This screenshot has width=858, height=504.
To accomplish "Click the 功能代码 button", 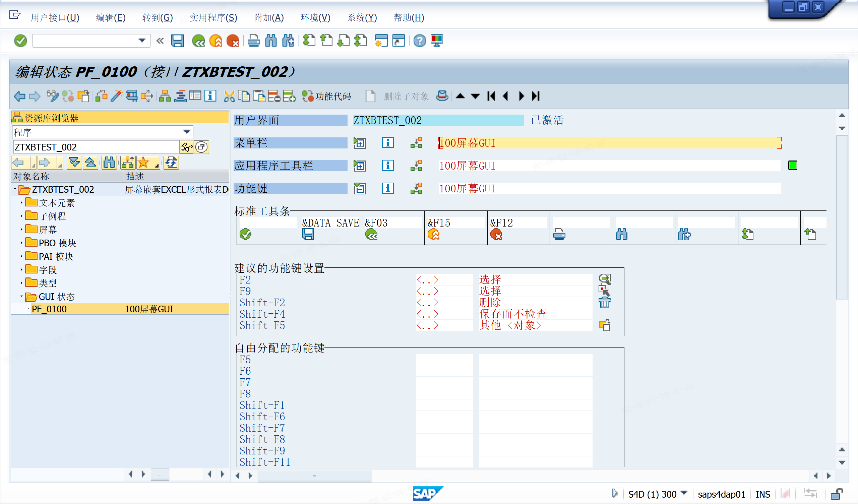I will [326, 97].
